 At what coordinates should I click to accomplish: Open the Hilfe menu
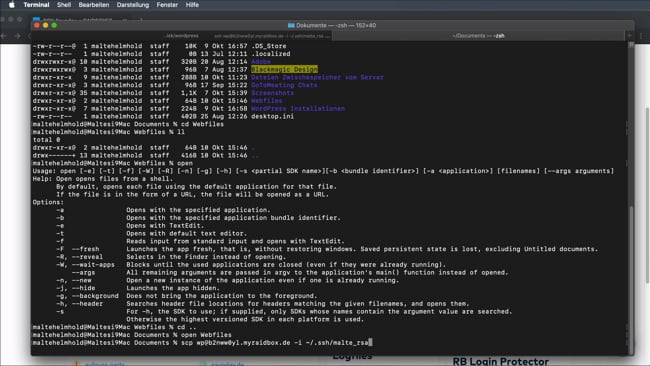(192, 5)
